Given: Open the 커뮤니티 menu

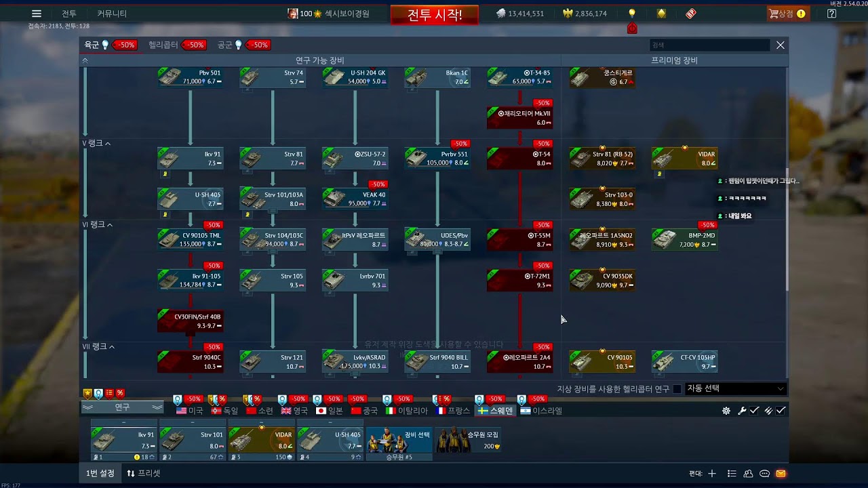Looking at the screenshot, I should click(112, 14).
